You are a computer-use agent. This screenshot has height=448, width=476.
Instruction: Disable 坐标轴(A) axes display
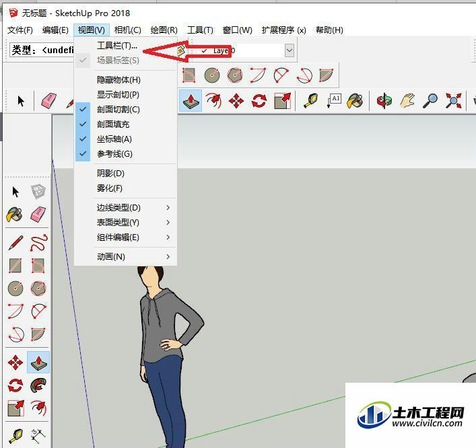tap(126, 139)
